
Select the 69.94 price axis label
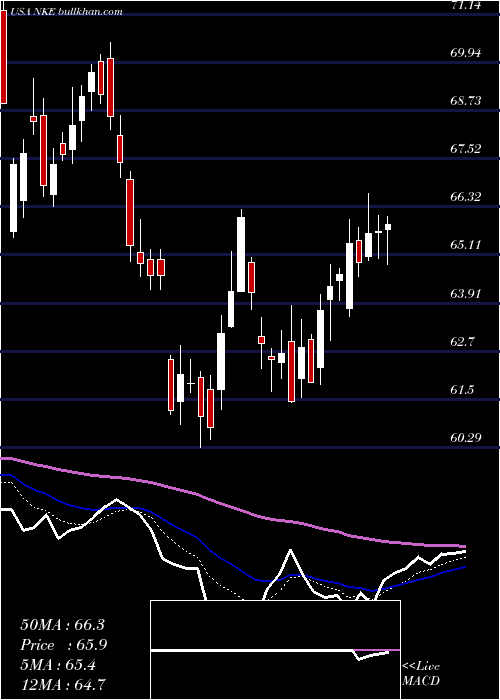pyautogui.click(x=466, y=53)
